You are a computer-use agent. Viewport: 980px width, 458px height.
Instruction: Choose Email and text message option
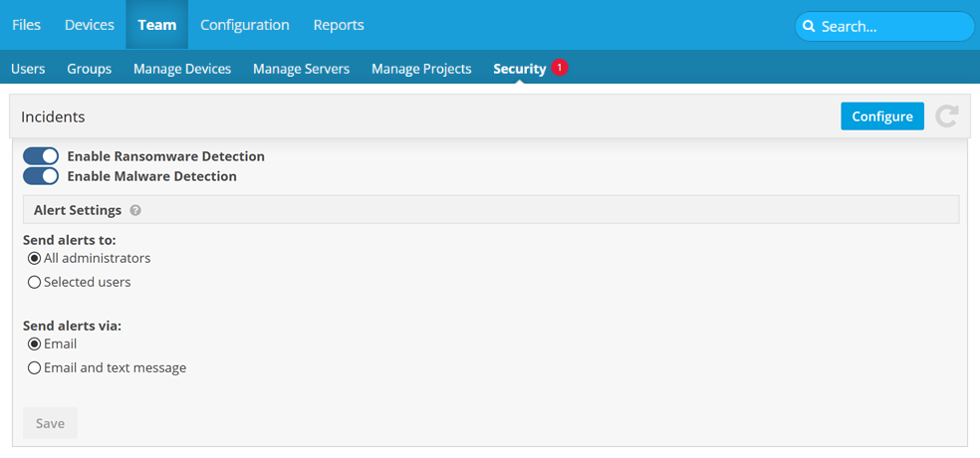tap(35, 368)
